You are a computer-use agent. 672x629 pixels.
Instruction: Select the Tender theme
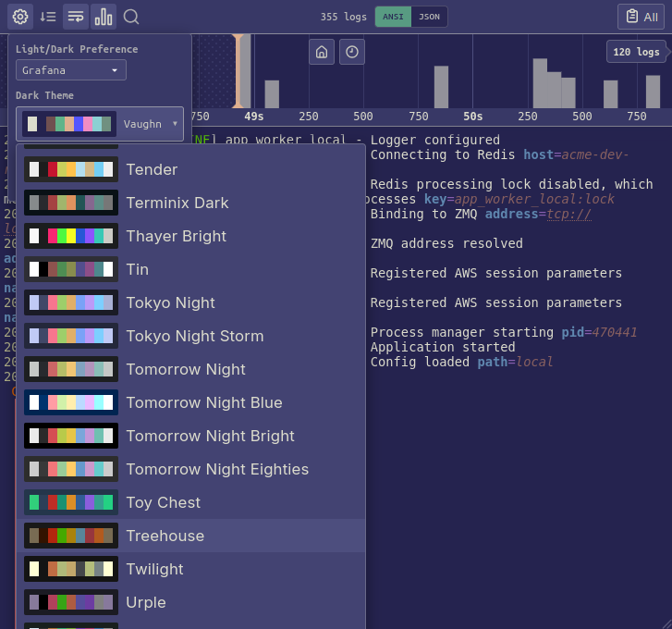click(x=191, y=170)
